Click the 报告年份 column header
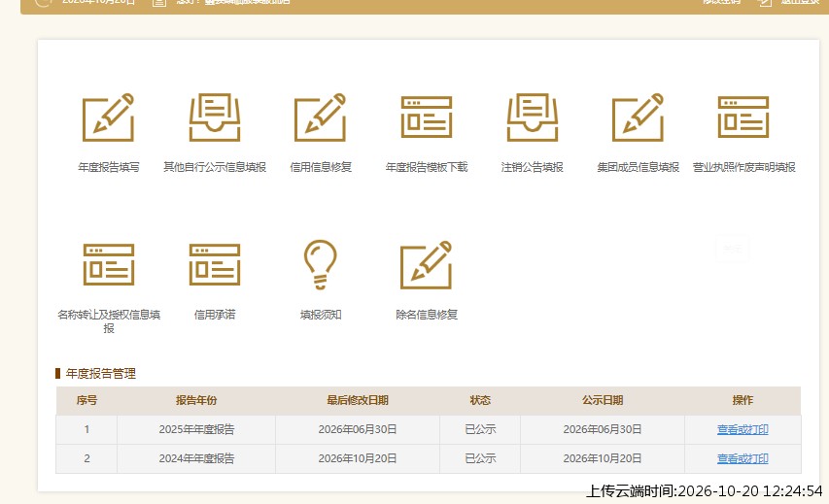The image size is (829, 504). point(196,400)
